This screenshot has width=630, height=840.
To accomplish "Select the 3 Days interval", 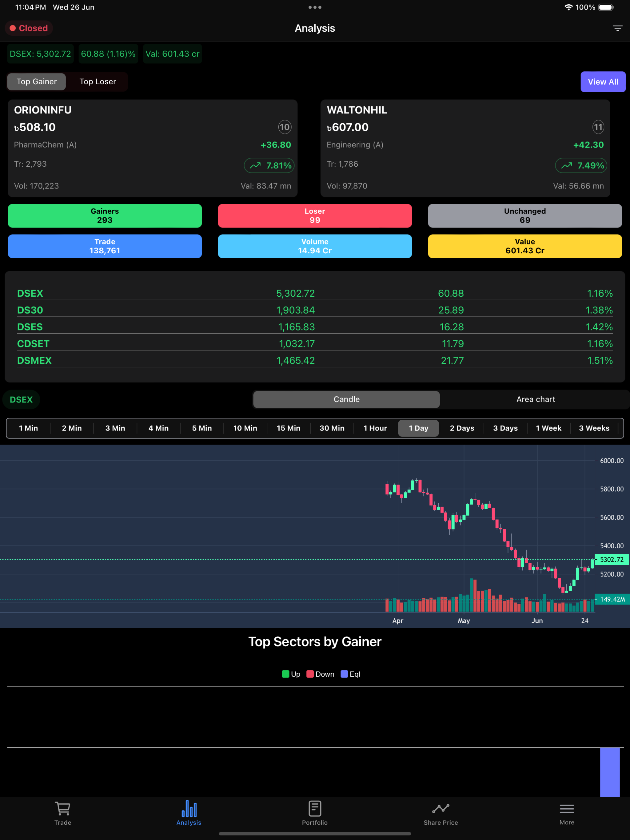I will [x=505, y=428].
